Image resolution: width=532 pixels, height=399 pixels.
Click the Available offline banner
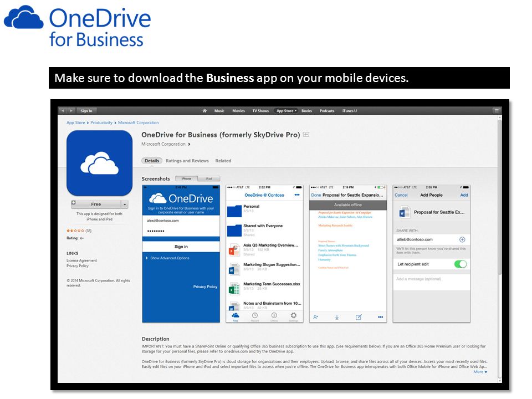point(348,205)
